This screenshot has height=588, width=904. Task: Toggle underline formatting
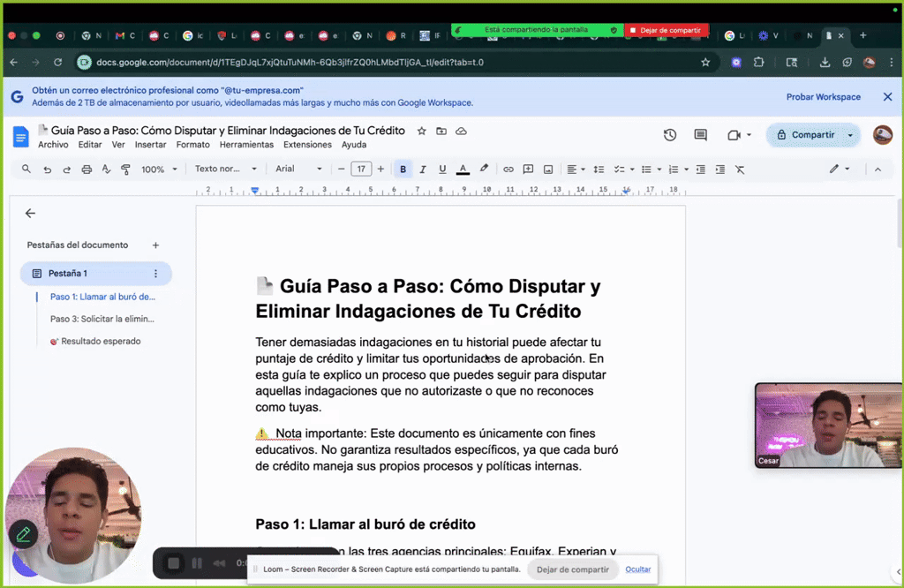[x=441, y=169]
